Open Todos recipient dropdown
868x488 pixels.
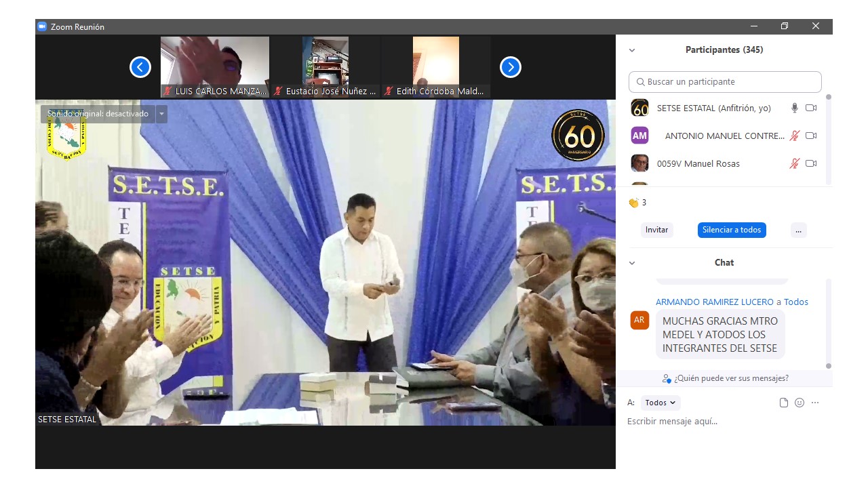pyautogui.click(x=660, y=403)
